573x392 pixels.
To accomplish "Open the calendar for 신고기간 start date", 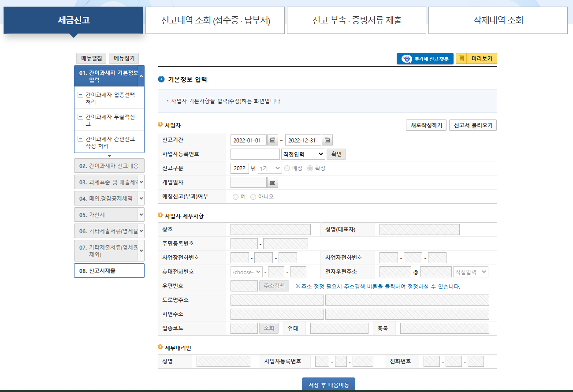I will (x=272, y=140).
